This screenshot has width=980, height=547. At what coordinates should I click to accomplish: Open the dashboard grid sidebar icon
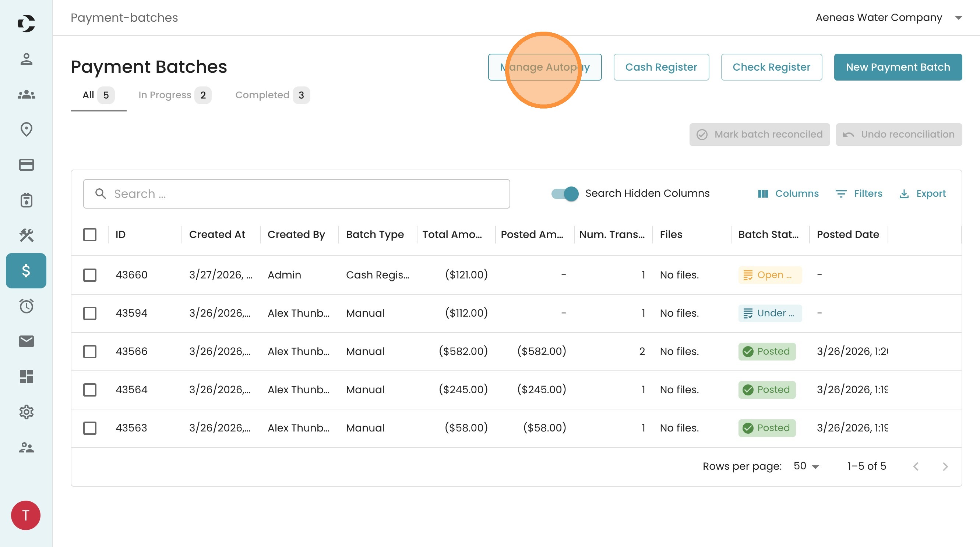26,377
